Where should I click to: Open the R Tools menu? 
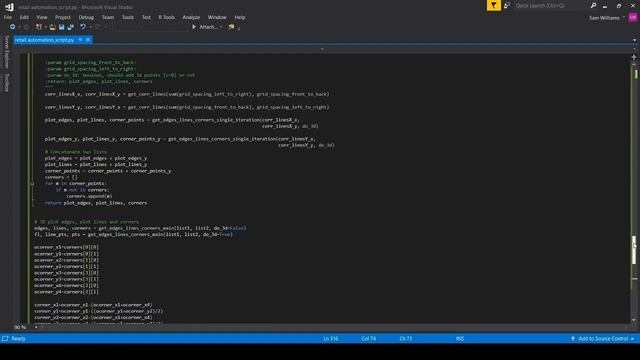[167, 17]
